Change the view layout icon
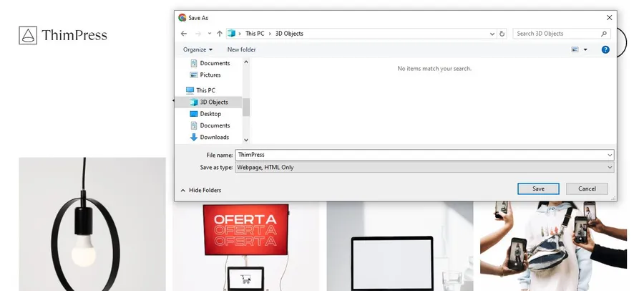Viewport: 644px width, 291px height. [x=575, y=49]
